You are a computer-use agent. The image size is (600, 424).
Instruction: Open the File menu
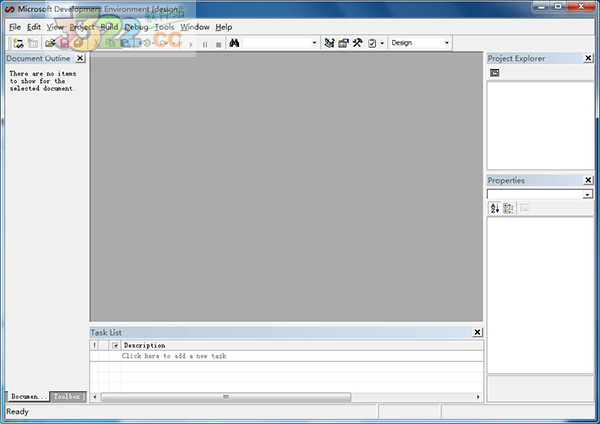[x=15, y=27]
